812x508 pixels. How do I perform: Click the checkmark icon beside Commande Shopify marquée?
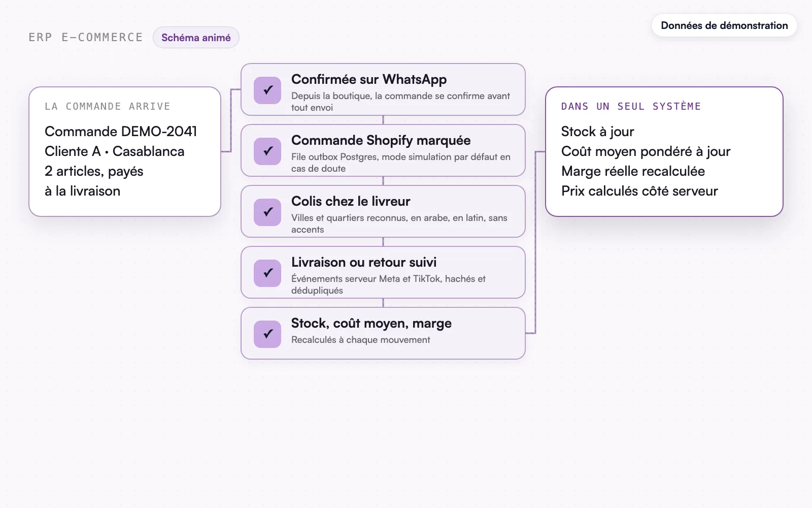pyautogui.click(x=267, y=151)
